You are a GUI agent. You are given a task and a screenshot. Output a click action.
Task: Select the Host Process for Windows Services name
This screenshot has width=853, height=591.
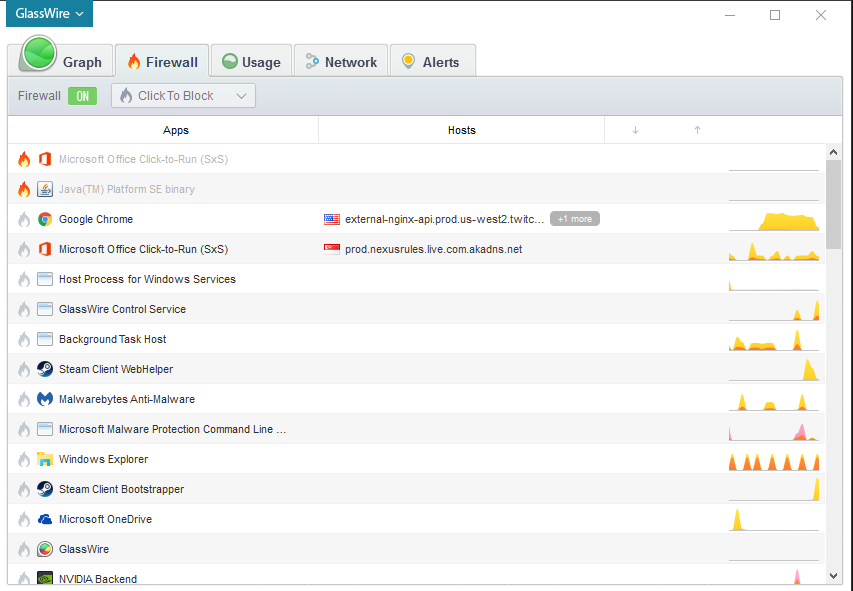pyautogui.click(x=147, y=279)
